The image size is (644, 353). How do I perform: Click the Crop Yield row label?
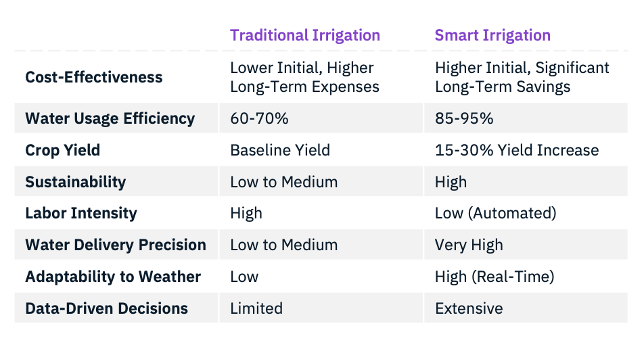(62, 150)
